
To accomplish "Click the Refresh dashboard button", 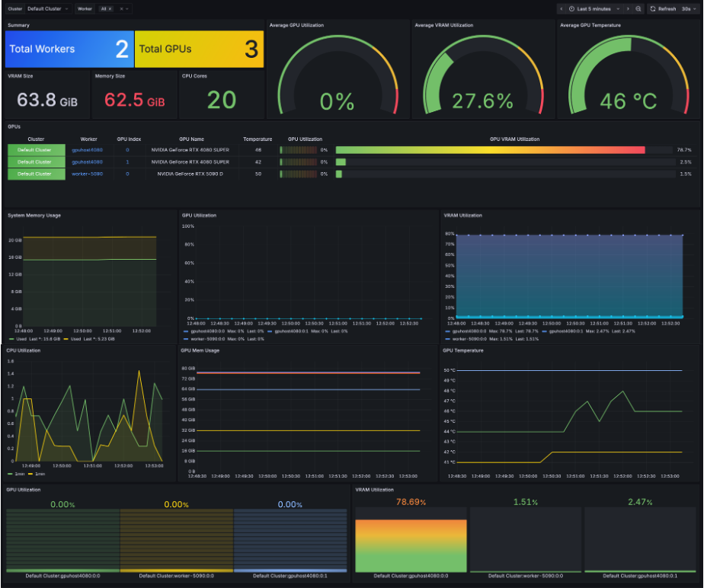I will point(663,8).
